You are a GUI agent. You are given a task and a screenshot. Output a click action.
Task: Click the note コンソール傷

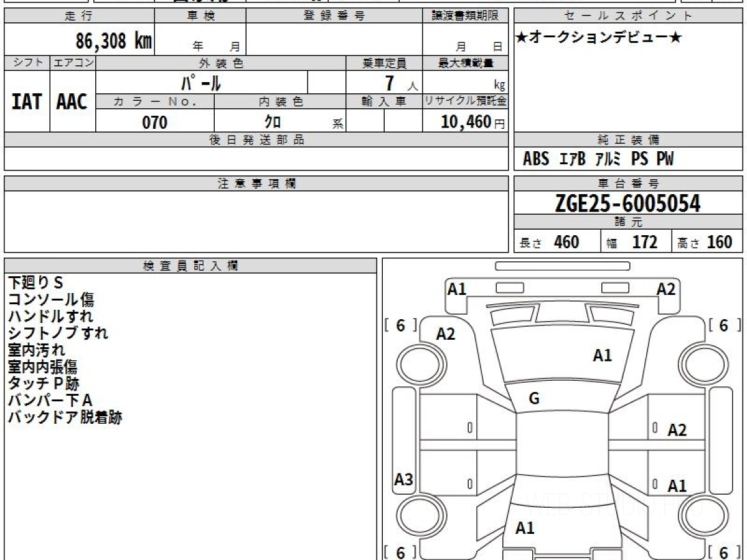point(51,299)
